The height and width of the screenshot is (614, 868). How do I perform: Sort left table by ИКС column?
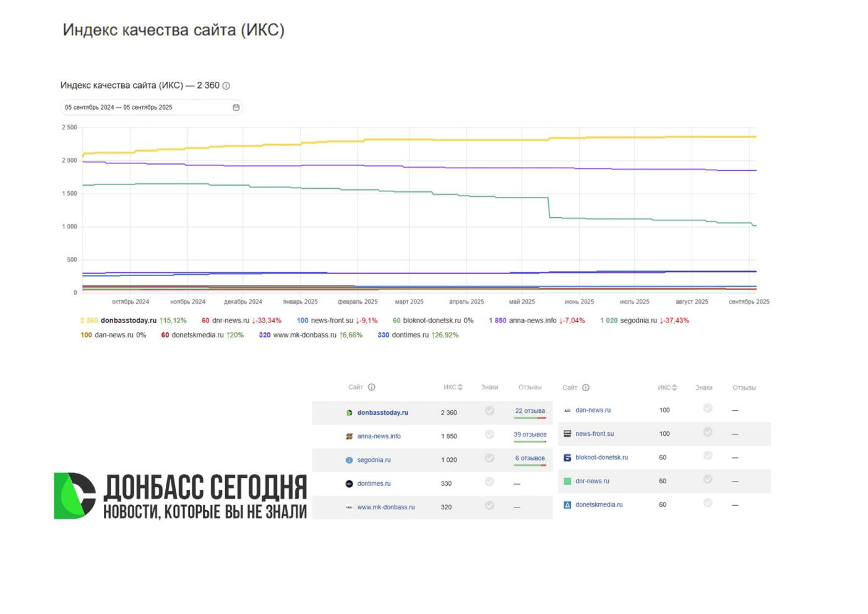click(x=453, y=387)
